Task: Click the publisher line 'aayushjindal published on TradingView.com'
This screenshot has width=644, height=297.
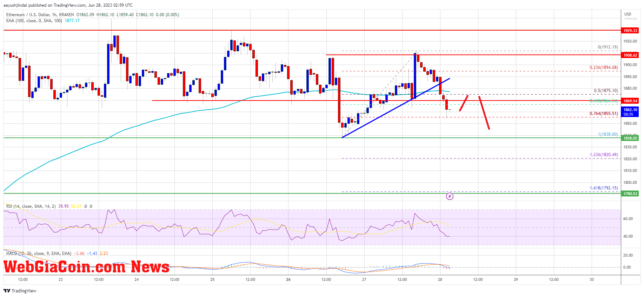Action: click(45, 5)
